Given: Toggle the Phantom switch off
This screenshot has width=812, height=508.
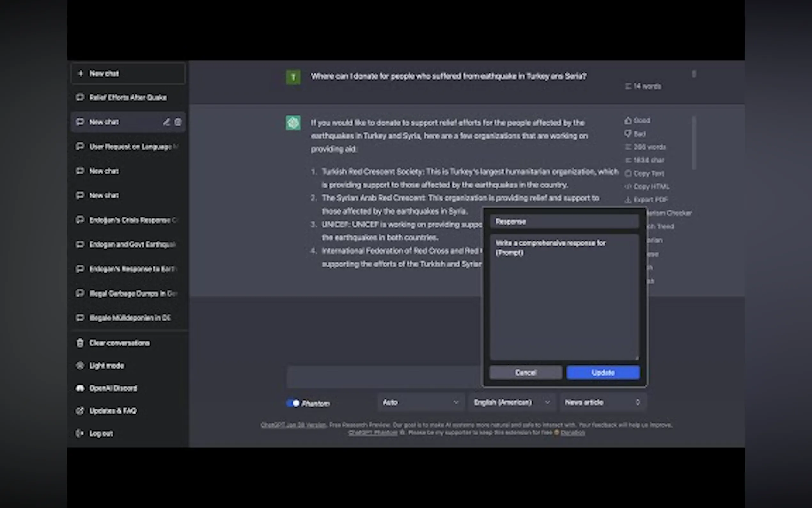Looking at the screenshot, I should pos(293,403).
